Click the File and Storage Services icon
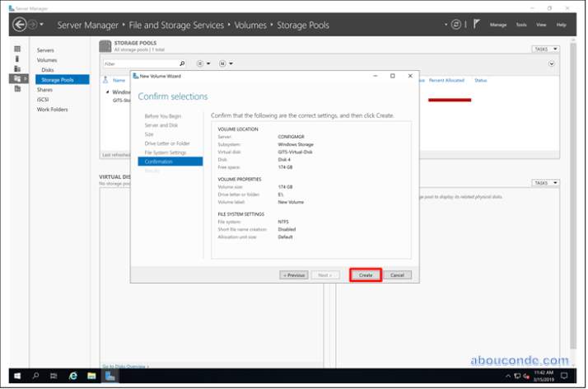 (17, 79)
